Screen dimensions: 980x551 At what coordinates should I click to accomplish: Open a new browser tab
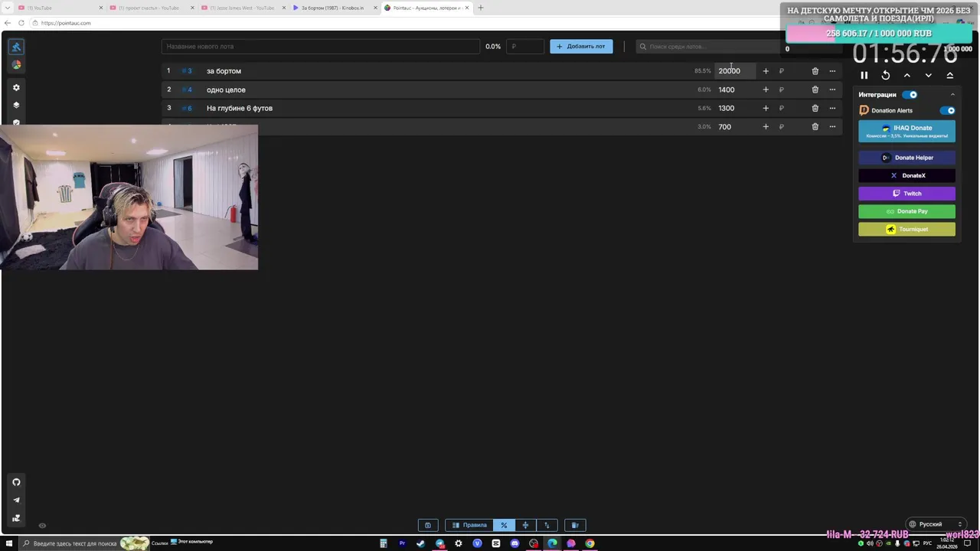coord(481,8)
